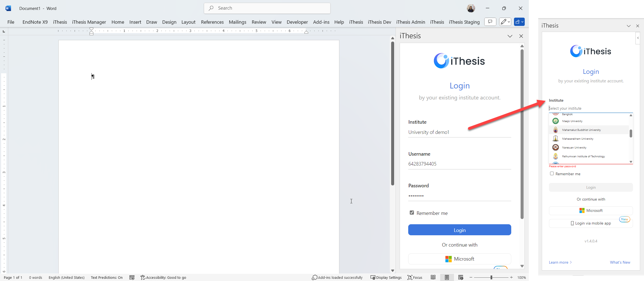644x281 pixels.
Task: Select Mahasarakham University
Action: (589, 139)
